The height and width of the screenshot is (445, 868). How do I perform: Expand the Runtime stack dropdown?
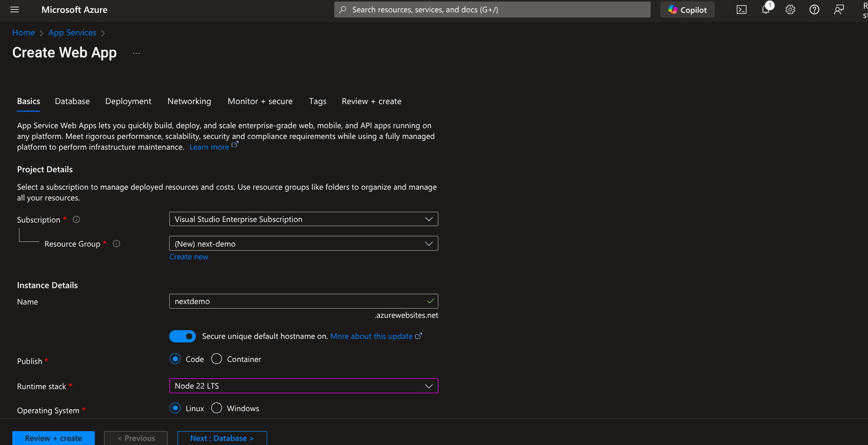click(304, 386)
